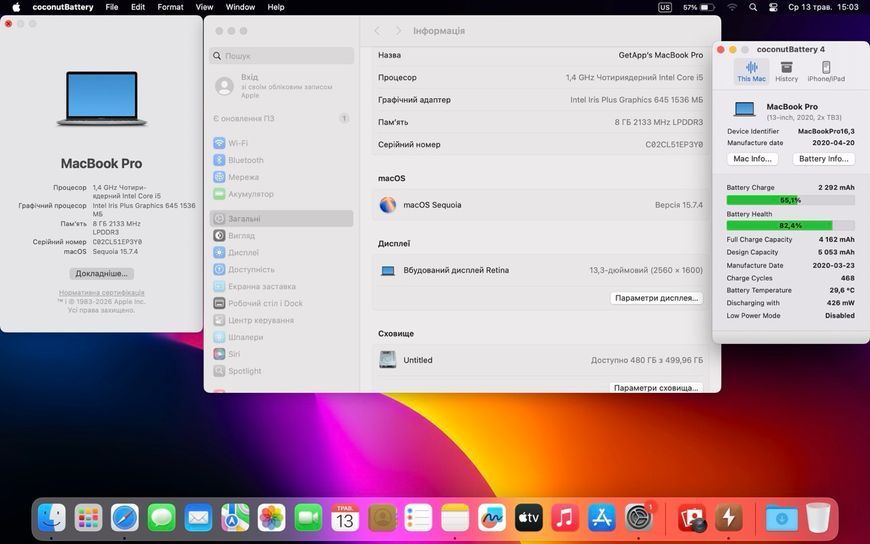Click Mac Info... button in coconutBattery
The height and width of the screenshot is (544, 870).
click(752, 159)
